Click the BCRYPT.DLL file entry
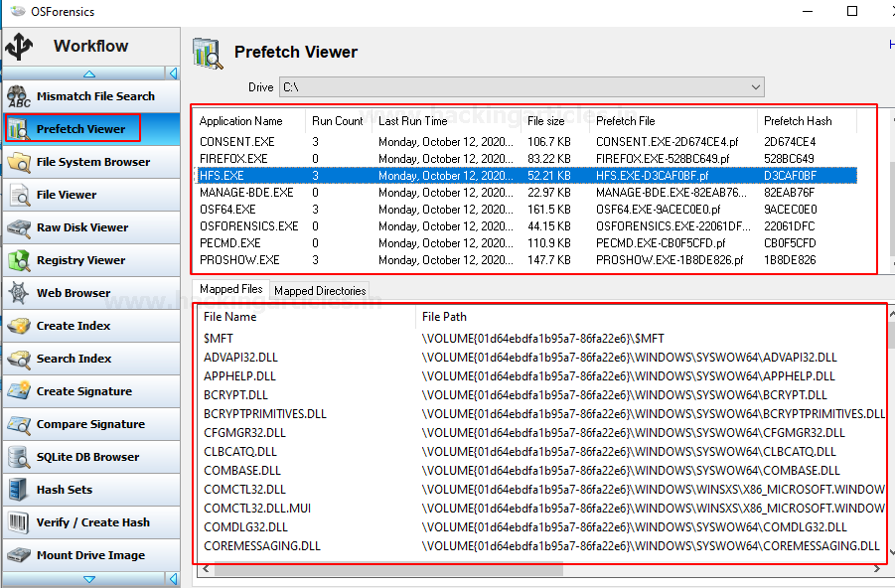 [235, 395]
